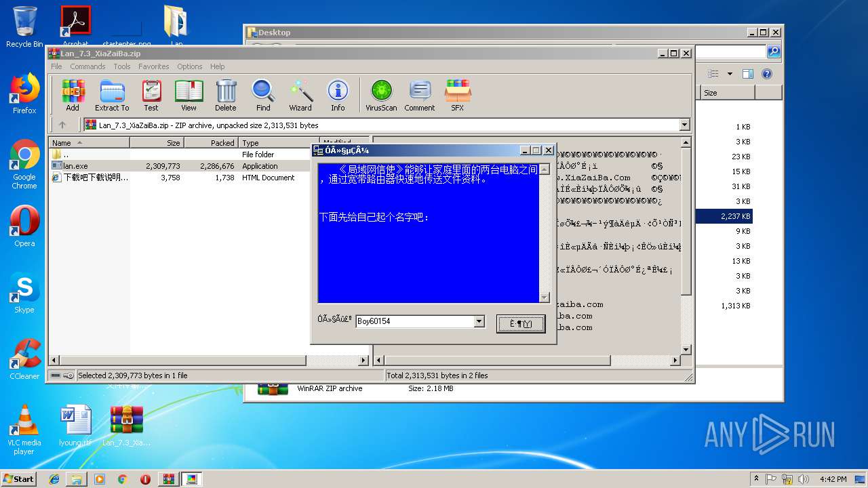This screenshot has height=488, width=868.
Task: Sort by Name column header
Action: [x=89, y=143]
